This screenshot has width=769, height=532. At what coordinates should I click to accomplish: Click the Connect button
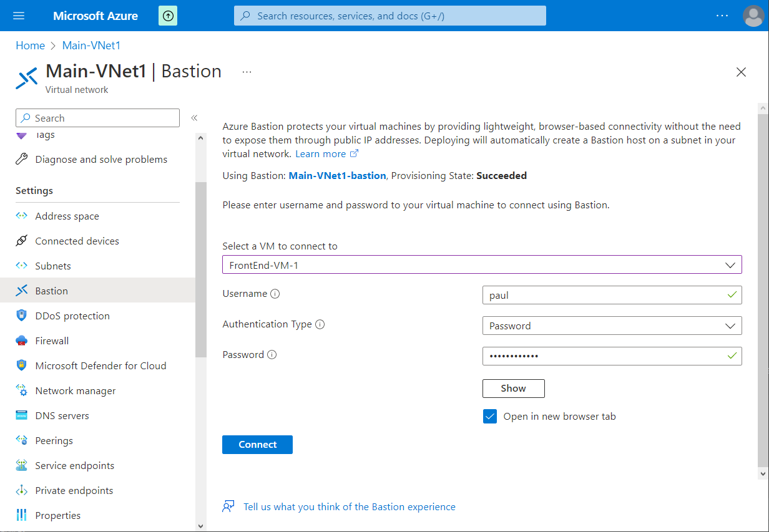(x=257, y=445)
